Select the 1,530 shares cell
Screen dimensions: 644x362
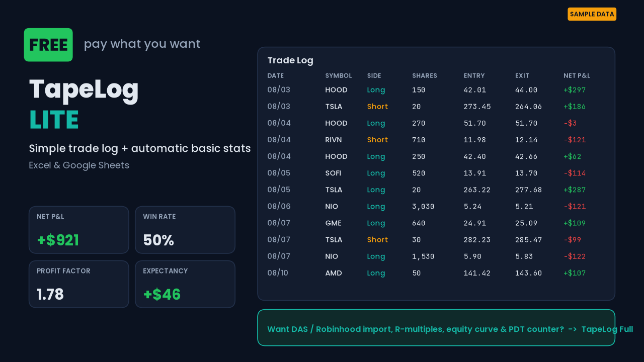pos(423,256)
